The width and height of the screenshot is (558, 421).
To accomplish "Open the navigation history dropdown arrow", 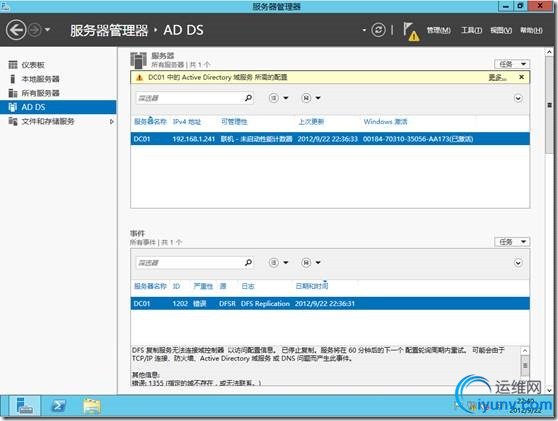I will tap(47, 30).
